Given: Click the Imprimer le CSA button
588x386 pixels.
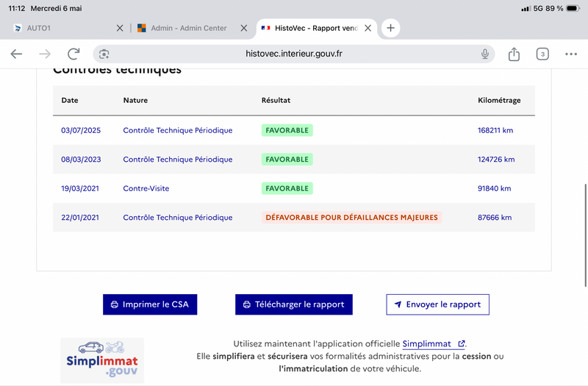Looking at the screenshot, I should [150, 304].
